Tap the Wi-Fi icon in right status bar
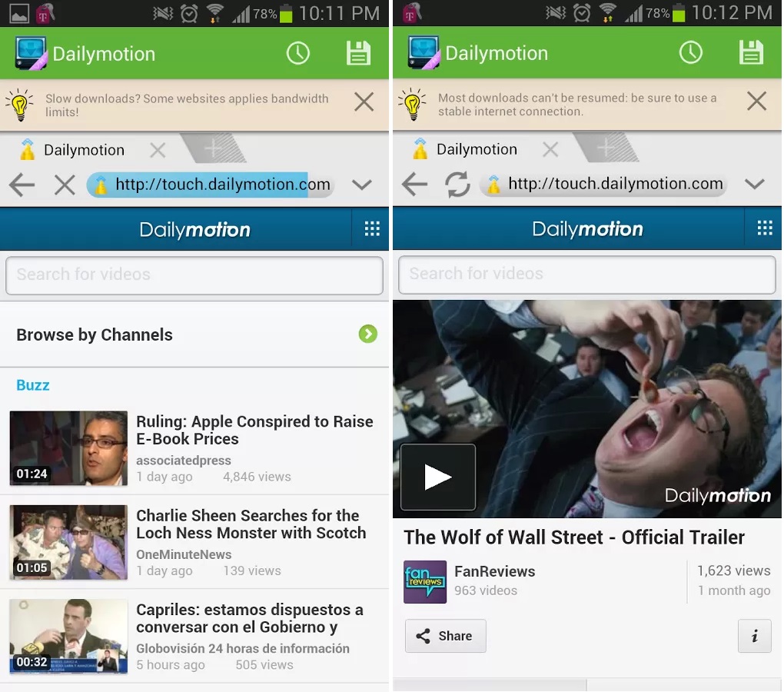This screenshot has width=784, height=692. [x=608, y=13]
